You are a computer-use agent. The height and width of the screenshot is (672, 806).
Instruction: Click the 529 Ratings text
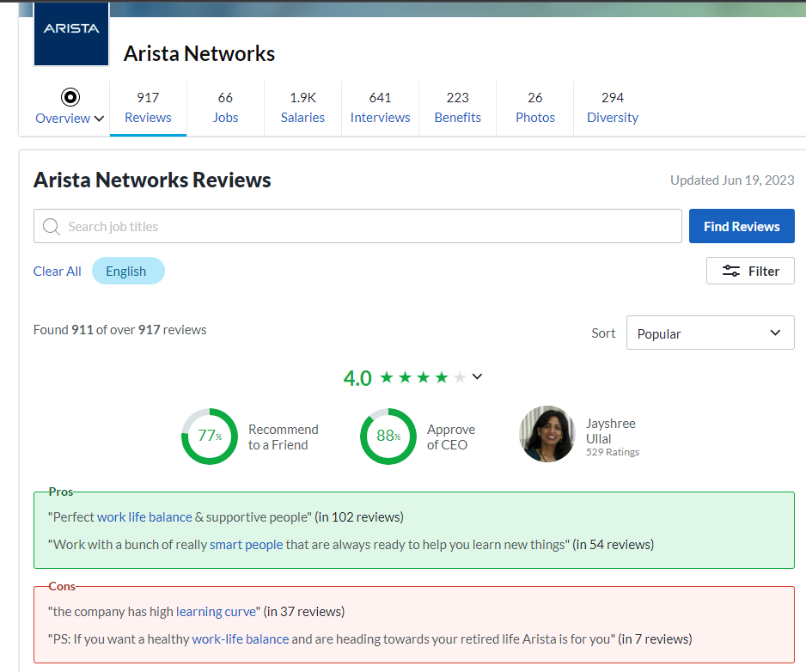click(x=613, y=452)
